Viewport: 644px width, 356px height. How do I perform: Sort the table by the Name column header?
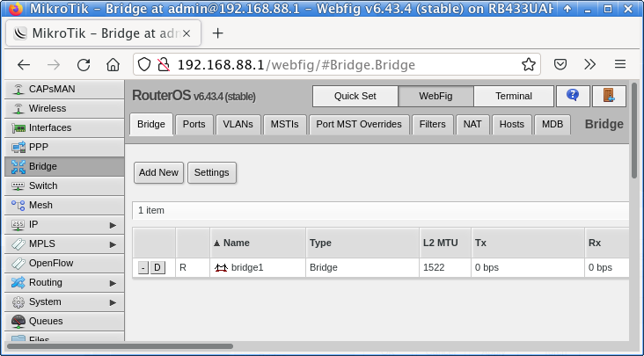[x=237, y=243]
